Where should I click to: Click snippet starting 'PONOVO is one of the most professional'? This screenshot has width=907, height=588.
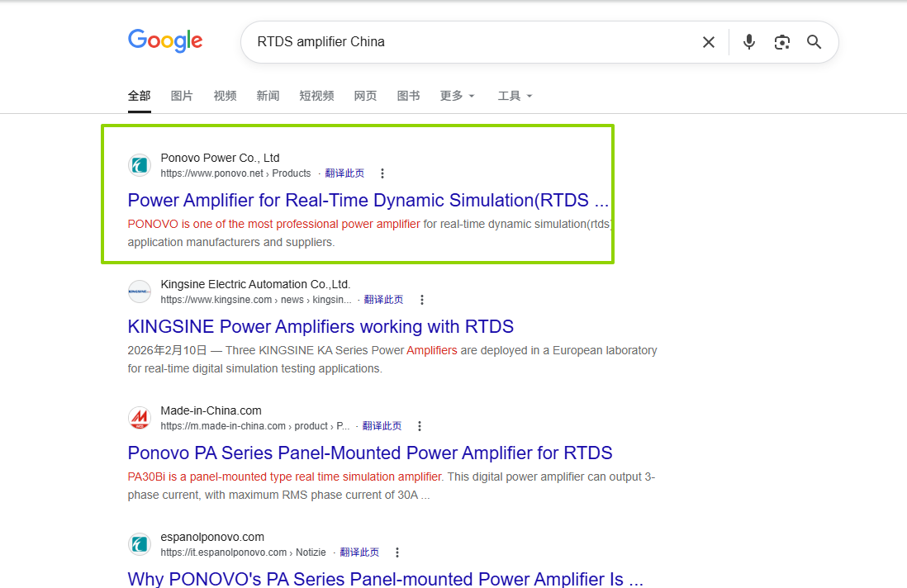[x=369, y=233]
